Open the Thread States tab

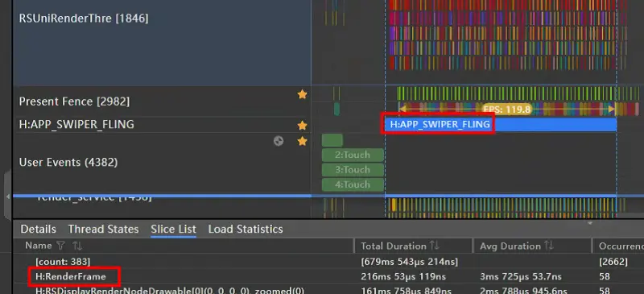103,229
